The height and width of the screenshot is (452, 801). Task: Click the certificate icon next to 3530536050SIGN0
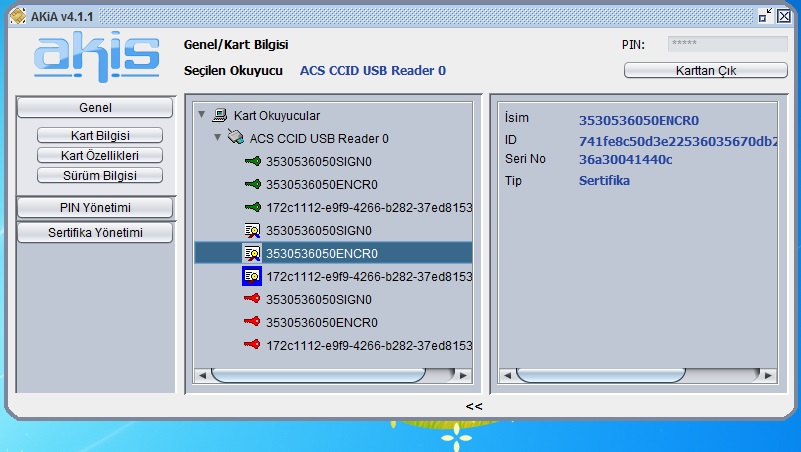click(252, 230)
